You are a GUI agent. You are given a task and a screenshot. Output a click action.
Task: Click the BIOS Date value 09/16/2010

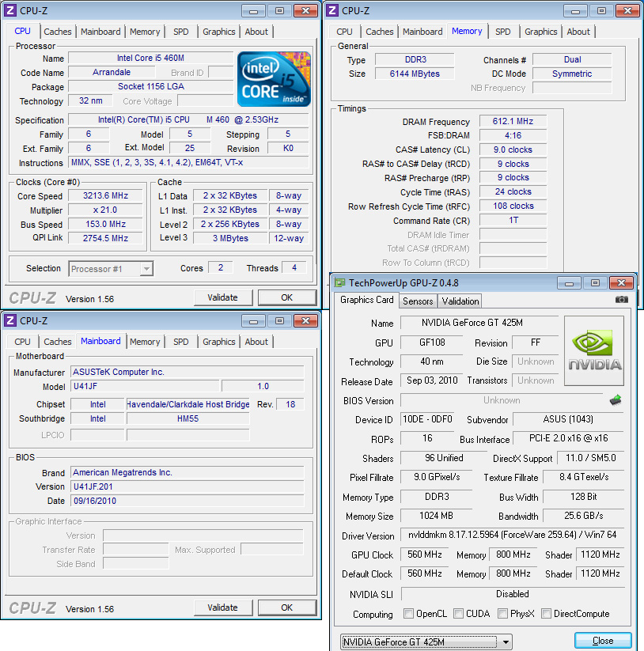[188, 501]
